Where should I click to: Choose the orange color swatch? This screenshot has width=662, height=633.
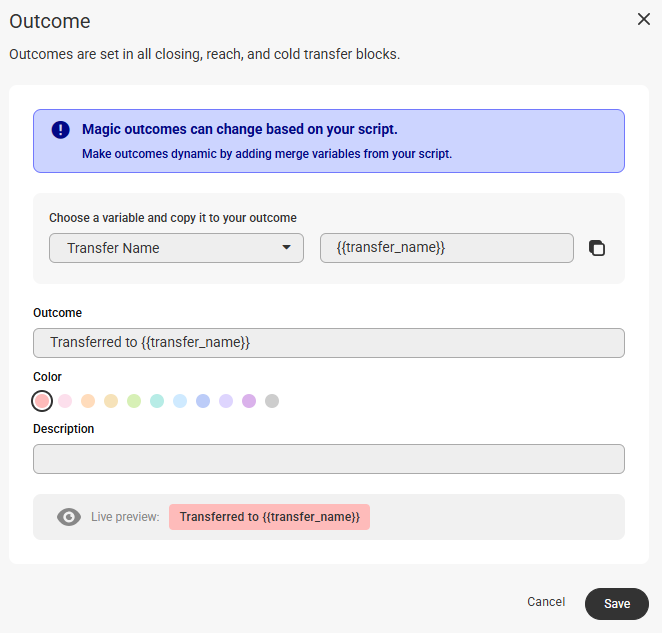[88, 401]
